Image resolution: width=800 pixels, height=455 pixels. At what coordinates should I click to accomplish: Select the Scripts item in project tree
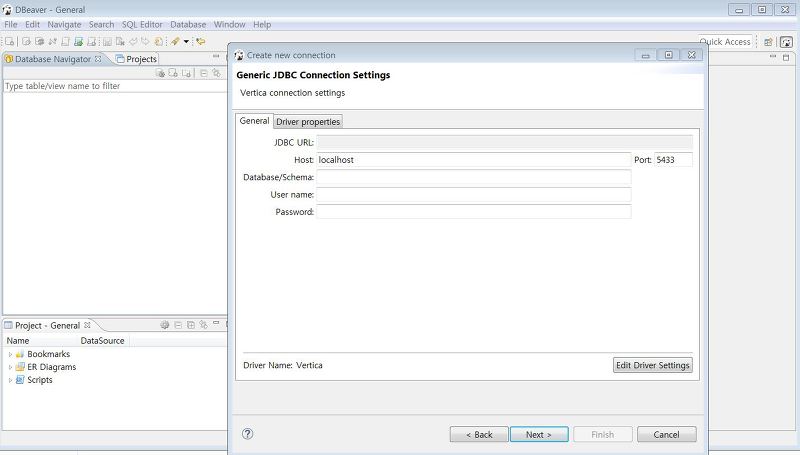[x=40, y=380]
